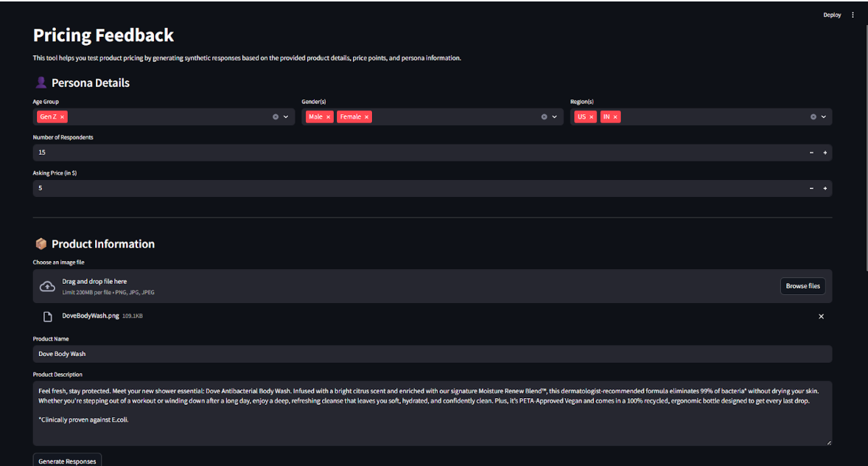Viewport: 868px width, 466px height.
Task: Remove the Female gender tag
Action: pos(366,117)
